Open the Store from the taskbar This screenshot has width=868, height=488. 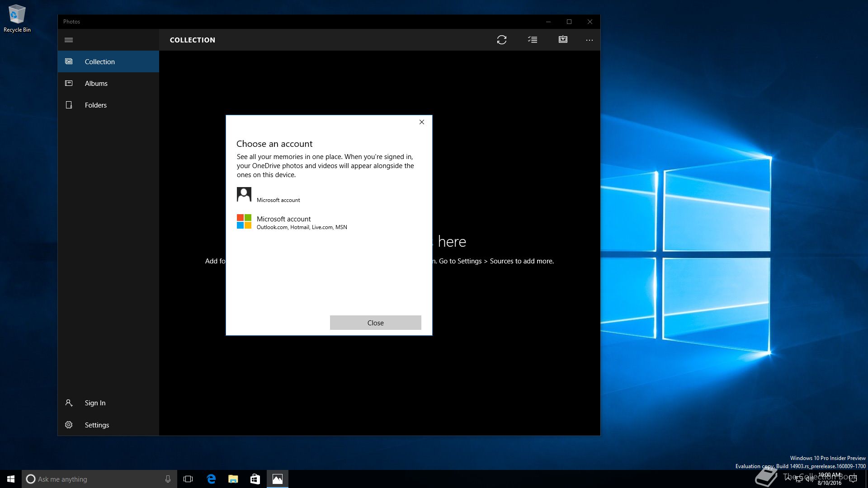pyautogui.click(x=255, y=479)
